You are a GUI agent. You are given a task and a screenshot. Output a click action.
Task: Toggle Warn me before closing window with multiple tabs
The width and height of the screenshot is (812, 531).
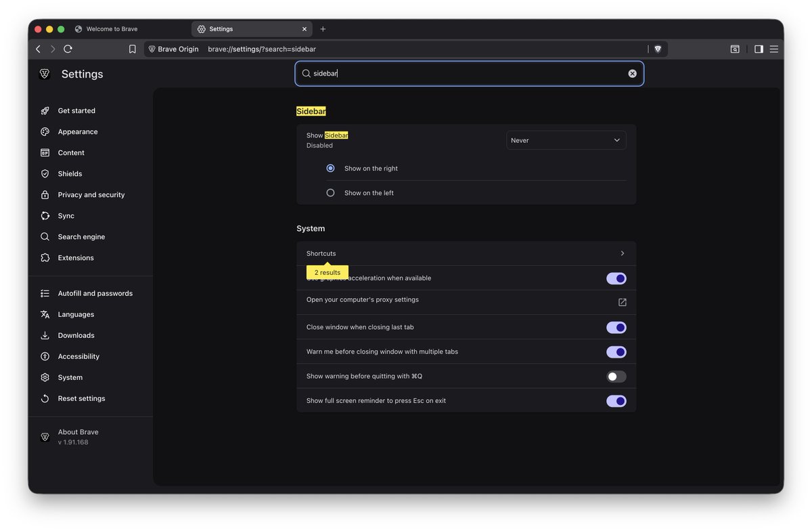coord(616,352)
